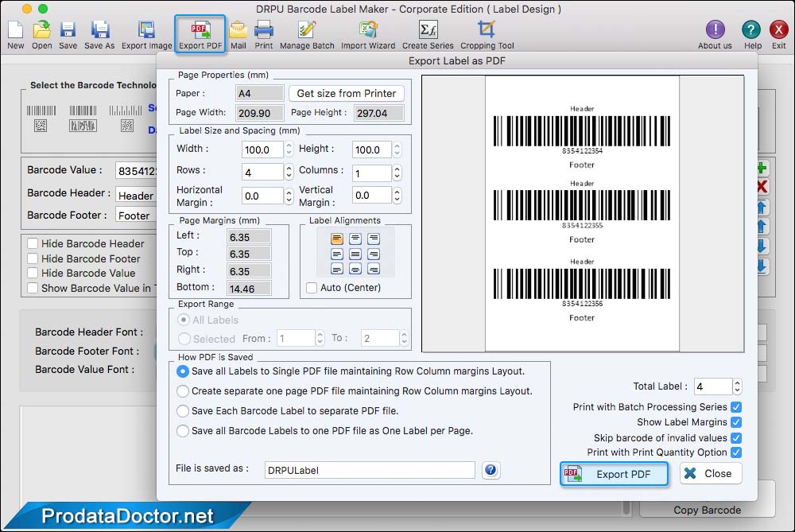Click the red delete row icon

[762, 187]
